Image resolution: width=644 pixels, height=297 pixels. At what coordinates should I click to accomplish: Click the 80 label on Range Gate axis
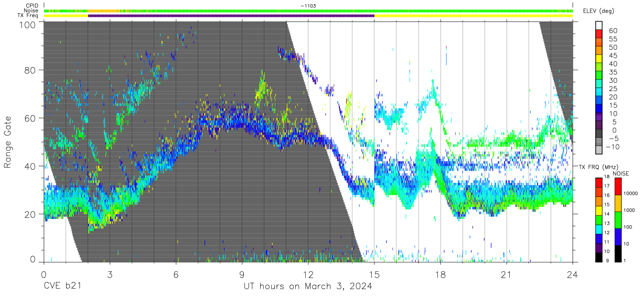[31, 70]
